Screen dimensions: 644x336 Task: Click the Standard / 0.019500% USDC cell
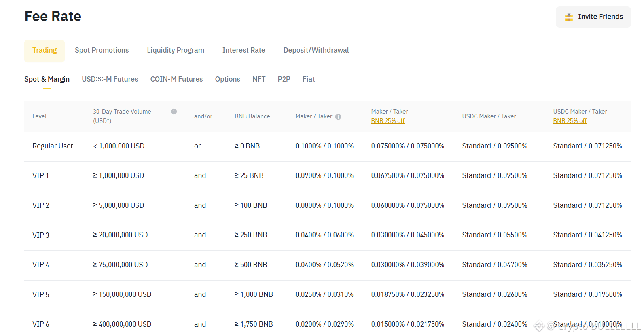click(x=588, y=294)
